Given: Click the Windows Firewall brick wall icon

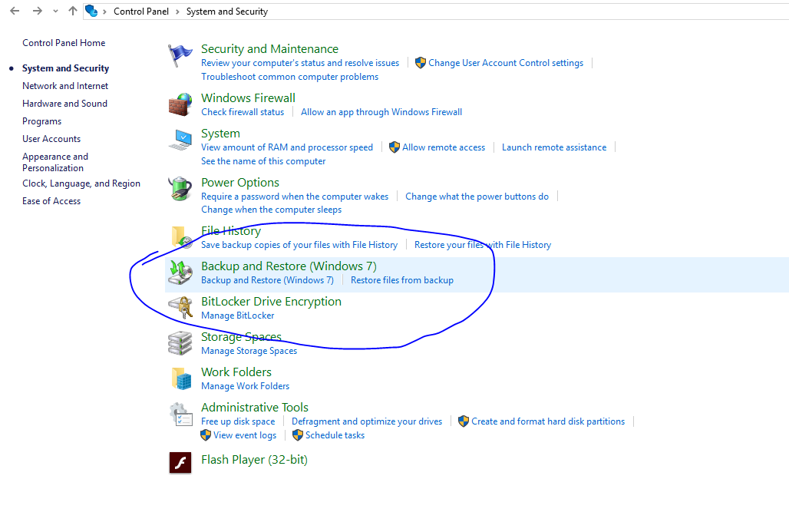Looking at the screenshot, I should coord(180,104).
